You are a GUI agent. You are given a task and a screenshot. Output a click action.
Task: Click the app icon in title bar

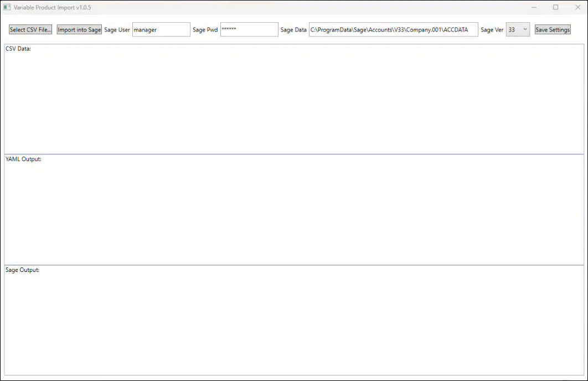tap(7, 7)
